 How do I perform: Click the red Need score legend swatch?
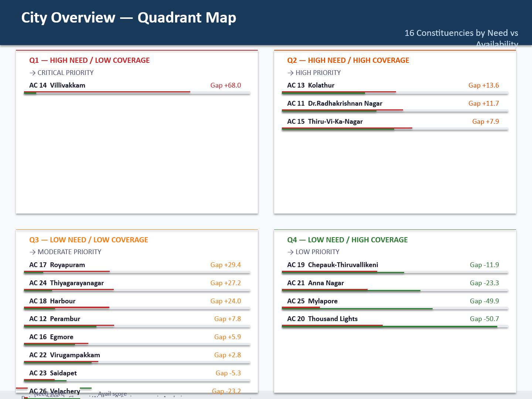tap(22, 388)
